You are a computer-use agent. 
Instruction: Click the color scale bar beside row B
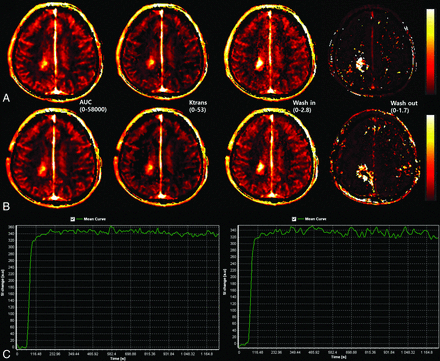430,158
